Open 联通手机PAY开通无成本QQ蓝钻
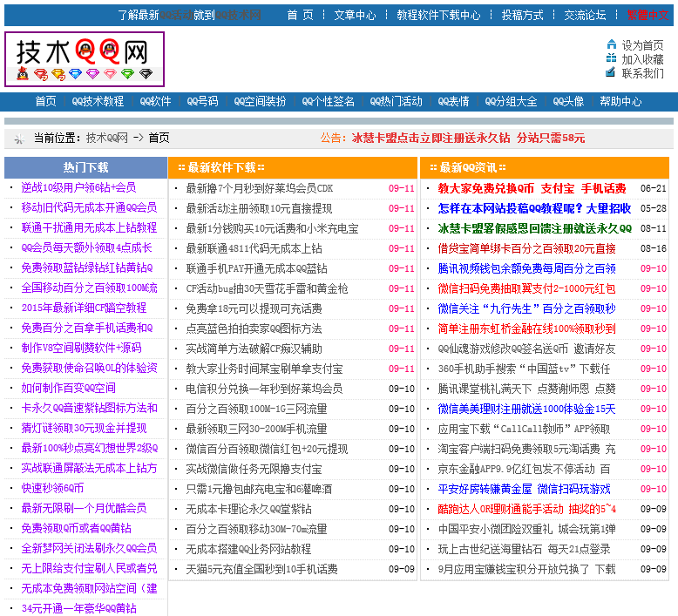 [256, 268]
